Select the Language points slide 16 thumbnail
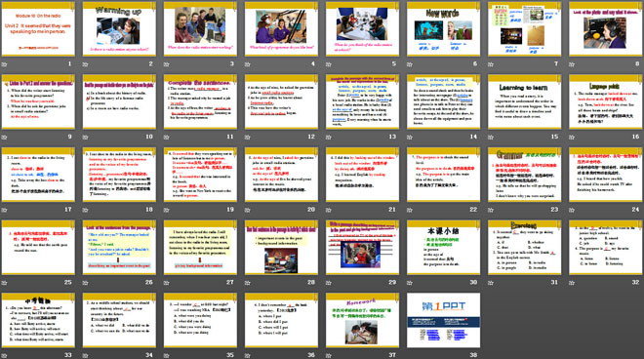Image resolution: width=644 pixels, height=359 pixels. pos(606,101)
